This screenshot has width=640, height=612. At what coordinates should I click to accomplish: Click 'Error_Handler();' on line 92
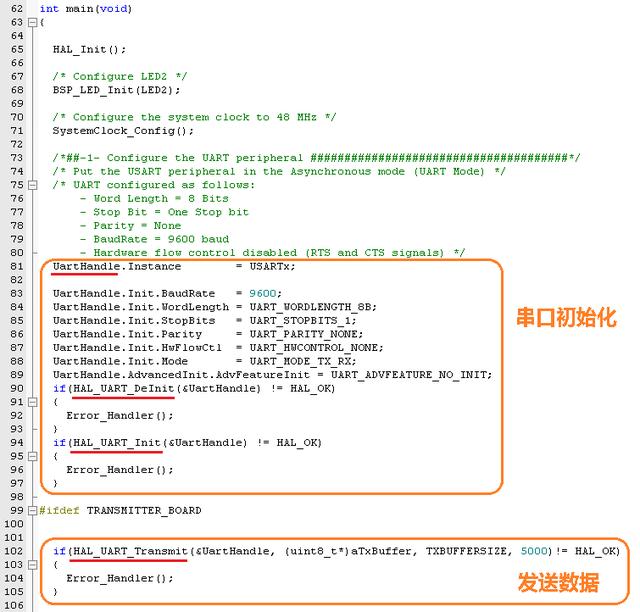(x=120, y=416)
